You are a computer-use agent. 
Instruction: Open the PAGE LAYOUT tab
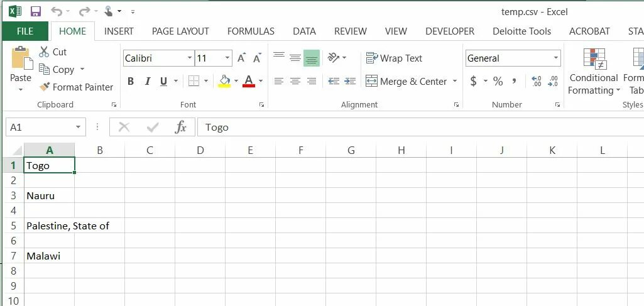[x=180, y=31]
